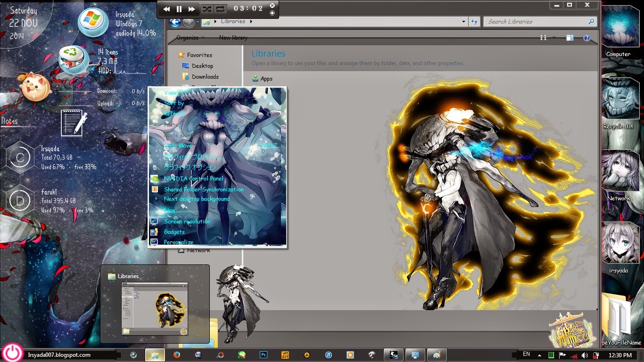Skip to the next track
The width and height of the screenshot is (644, 362).
[x=191, y=9]
